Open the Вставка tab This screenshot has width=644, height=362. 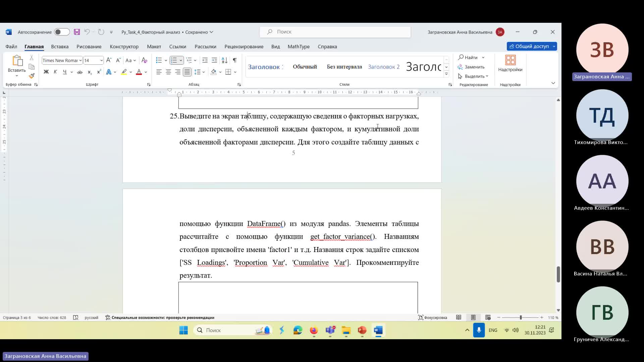click(x=60, y=47)
